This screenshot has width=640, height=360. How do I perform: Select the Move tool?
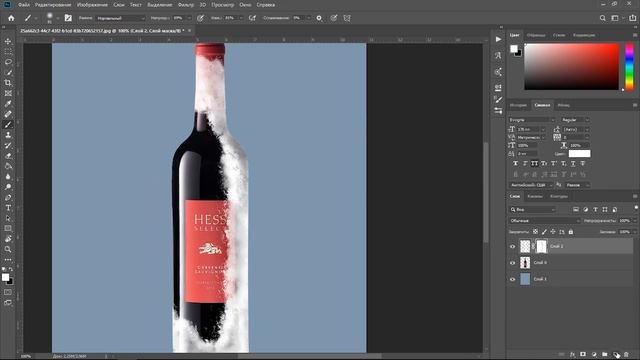click(8, 41)
